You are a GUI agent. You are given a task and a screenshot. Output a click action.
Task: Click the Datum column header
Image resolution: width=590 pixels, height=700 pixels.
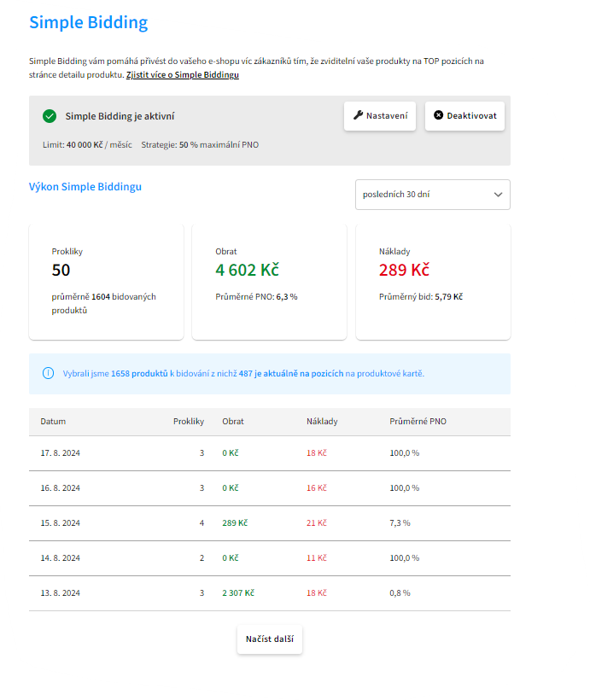(53, 422)
